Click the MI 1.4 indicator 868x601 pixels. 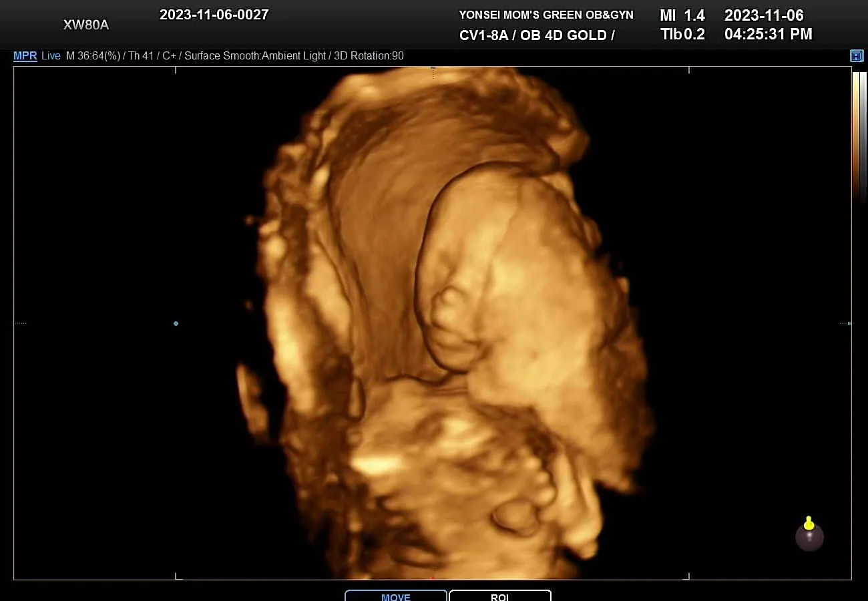[682, 15]
